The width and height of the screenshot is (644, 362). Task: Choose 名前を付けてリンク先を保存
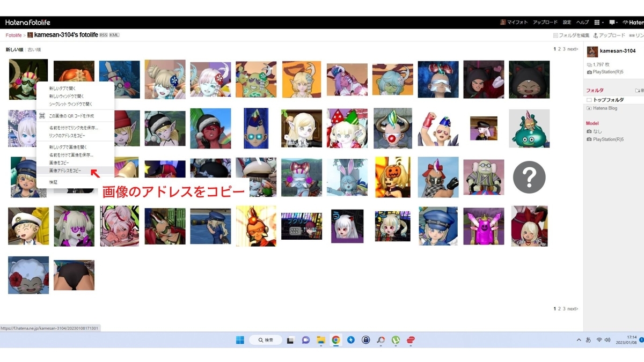coord(75,128)
